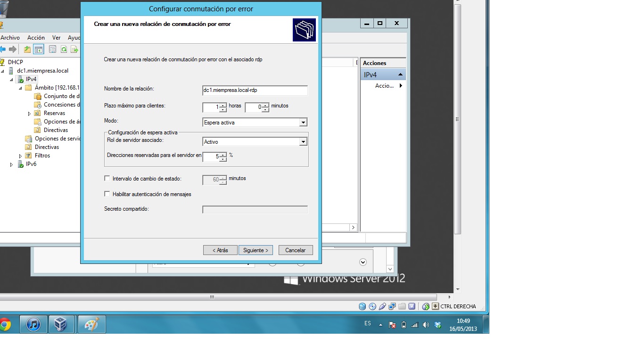This screenshot has width=644, height=362.
Task: Click the VirtualBox USB devices status icon
Action: click(382, 306)
